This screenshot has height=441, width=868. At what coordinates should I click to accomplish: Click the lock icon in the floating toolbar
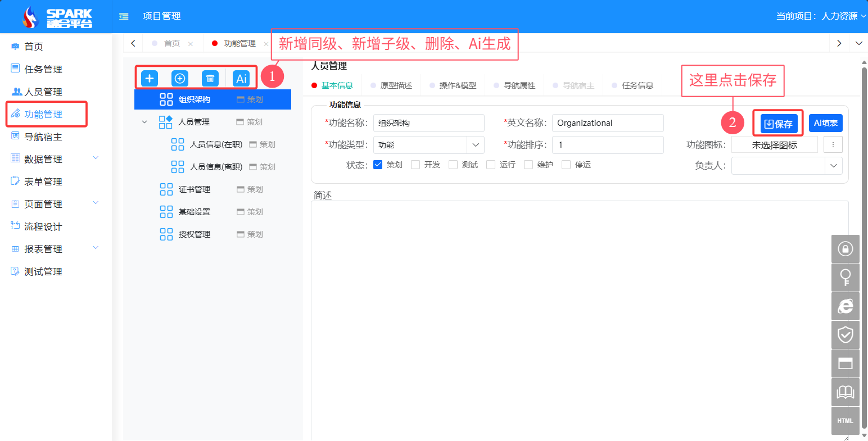[x=846, y=248]
